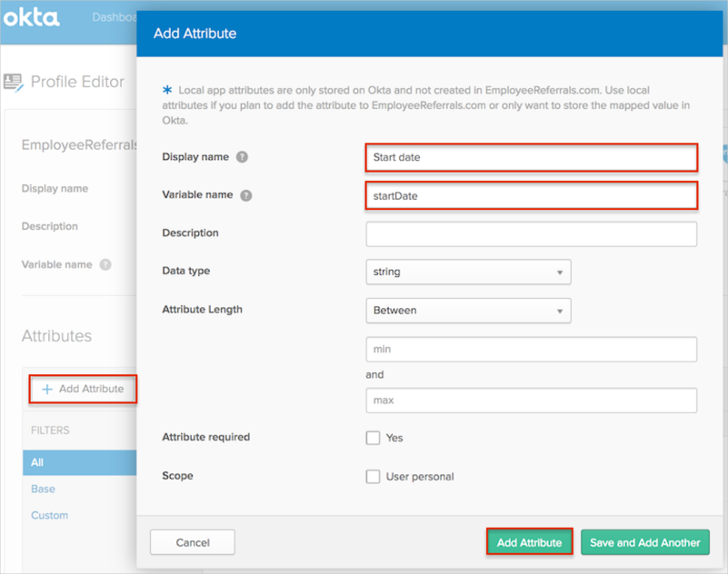The width and height of the screenshot is (728, 574).
Task: Click the plus icon on Add Attribute link
Action: coord(47,389)
